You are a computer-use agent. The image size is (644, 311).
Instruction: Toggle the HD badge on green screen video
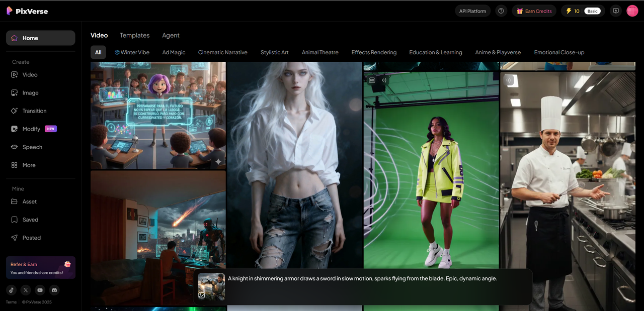372,80
